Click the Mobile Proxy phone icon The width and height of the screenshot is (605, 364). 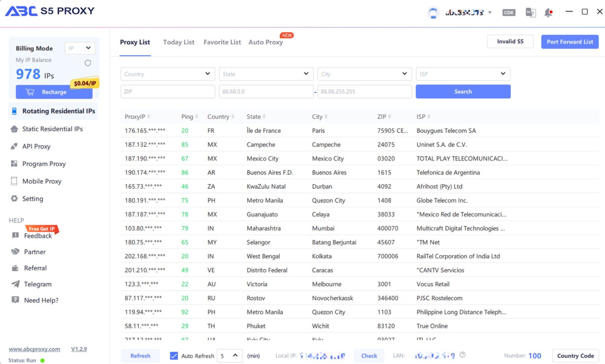point(14,181)
